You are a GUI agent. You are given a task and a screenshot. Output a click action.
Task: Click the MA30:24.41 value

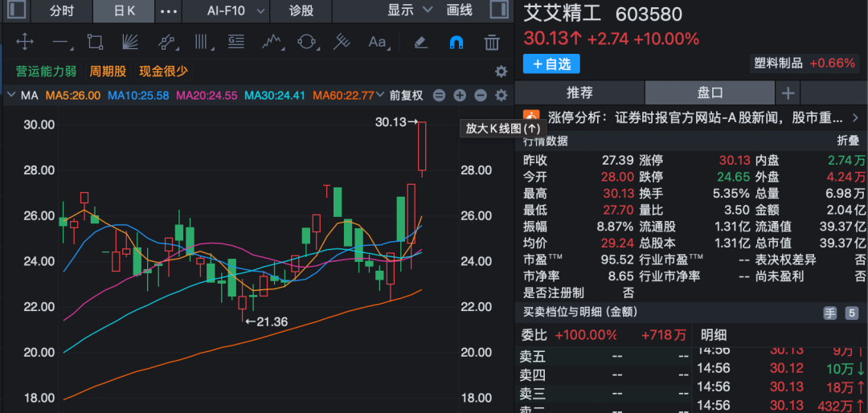point(275,96)
